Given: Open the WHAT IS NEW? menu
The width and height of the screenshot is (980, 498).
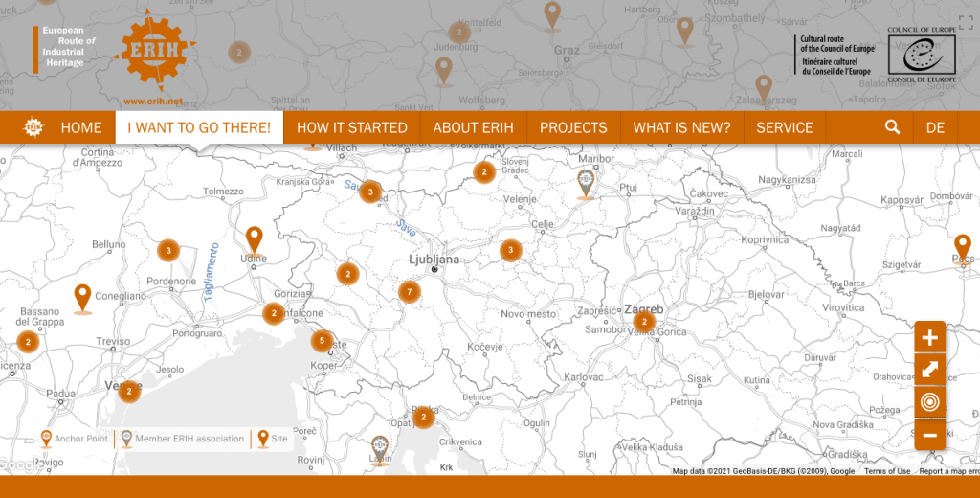Looking at the screenshot, I should coord(681,127).
